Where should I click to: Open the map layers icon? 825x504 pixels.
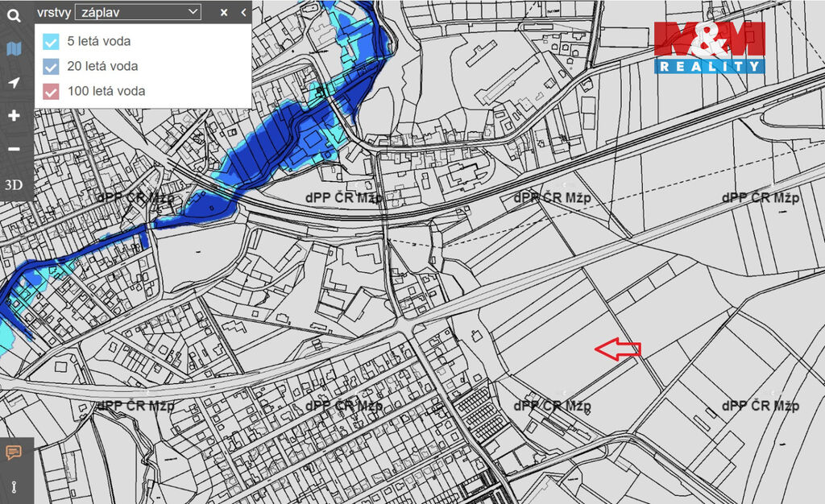click(x=14, y=49)
